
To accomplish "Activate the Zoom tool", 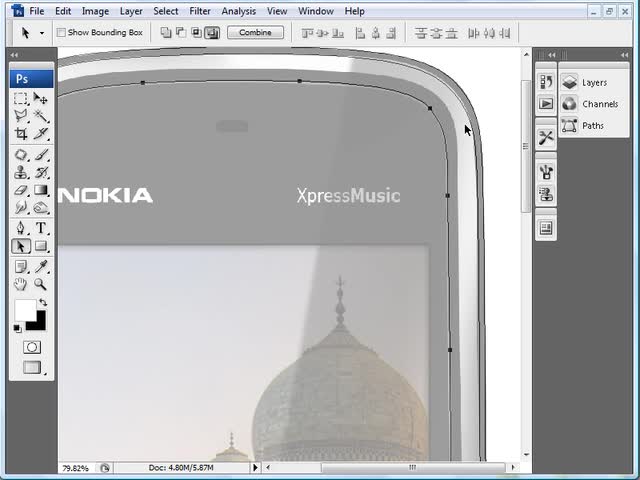I will (41, 284).
